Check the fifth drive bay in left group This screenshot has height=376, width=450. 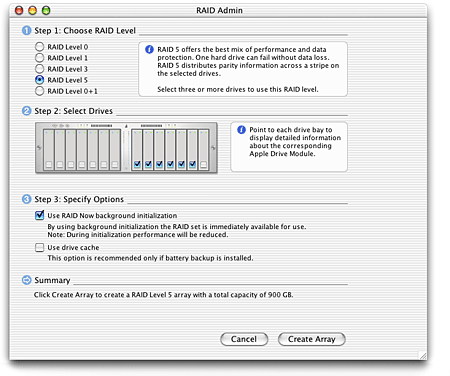pyautogui.click(x=93, y=164)
